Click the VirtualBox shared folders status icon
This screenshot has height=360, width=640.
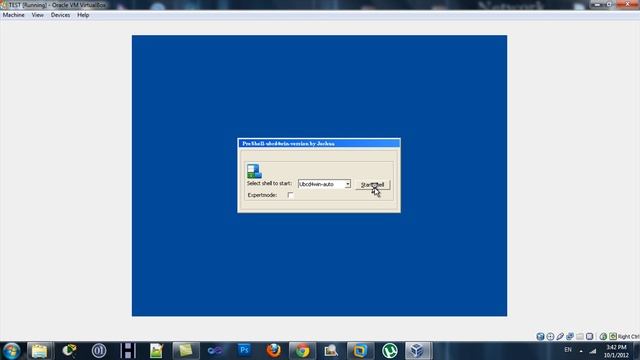(580, 336)
